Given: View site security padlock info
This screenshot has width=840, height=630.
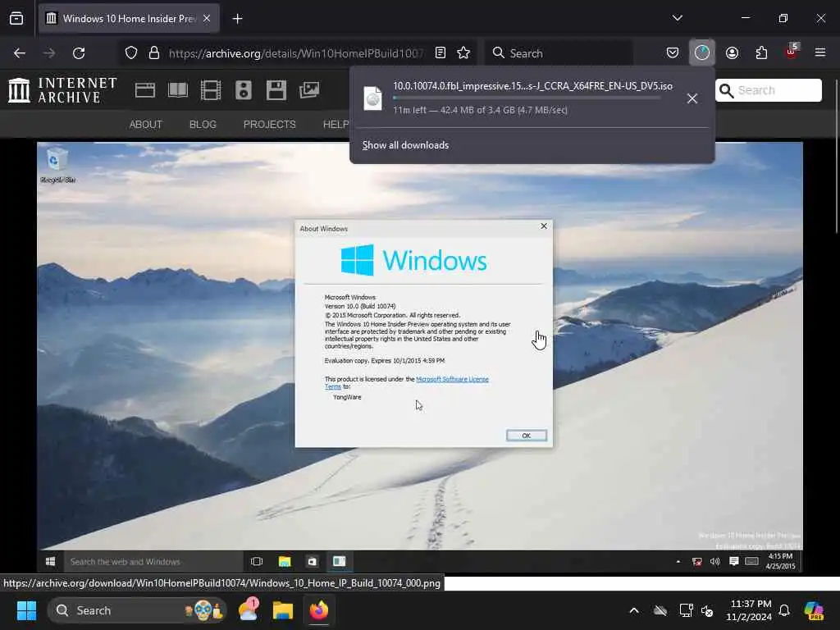Looking at the screenshot, I should coord(154,53).
